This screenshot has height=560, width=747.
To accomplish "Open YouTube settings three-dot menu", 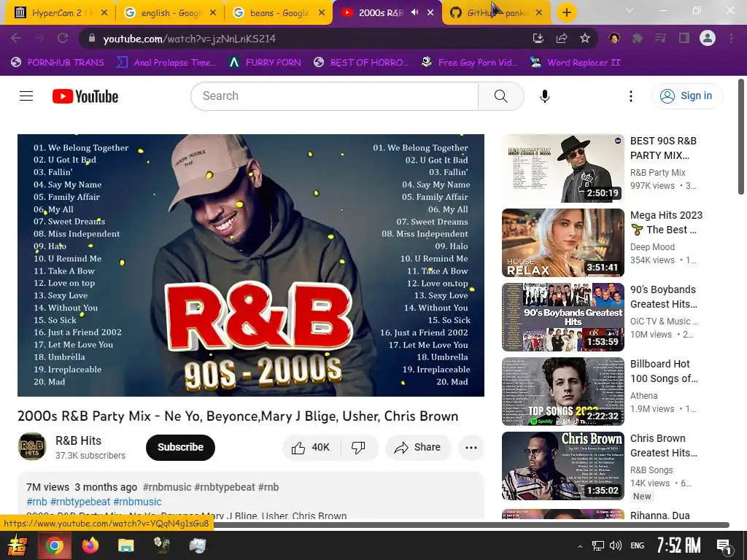I will [x=631, y=96].
